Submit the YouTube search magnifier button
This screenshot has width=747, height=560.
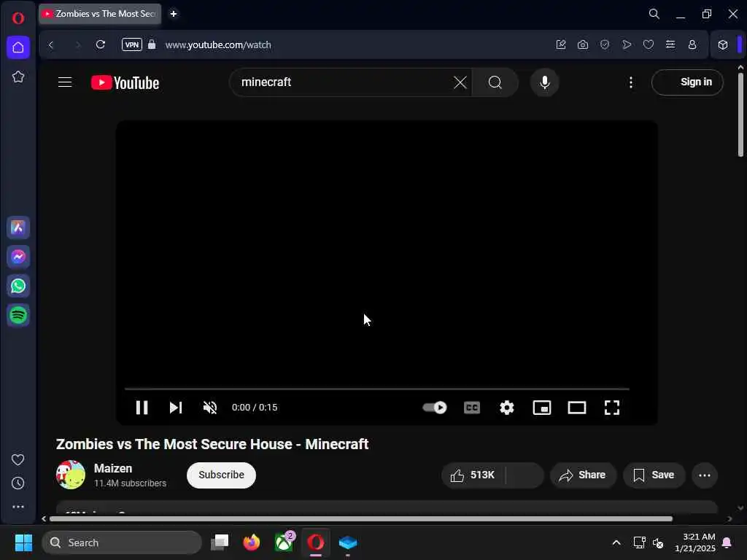pyautogui.click(x=495, y=82)
